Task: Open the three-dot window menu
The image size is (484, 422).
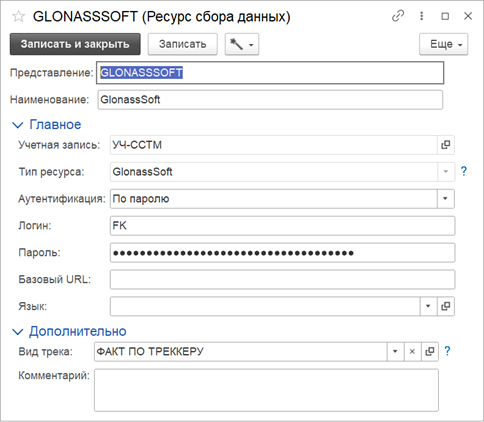Action: tap(422, 16)
